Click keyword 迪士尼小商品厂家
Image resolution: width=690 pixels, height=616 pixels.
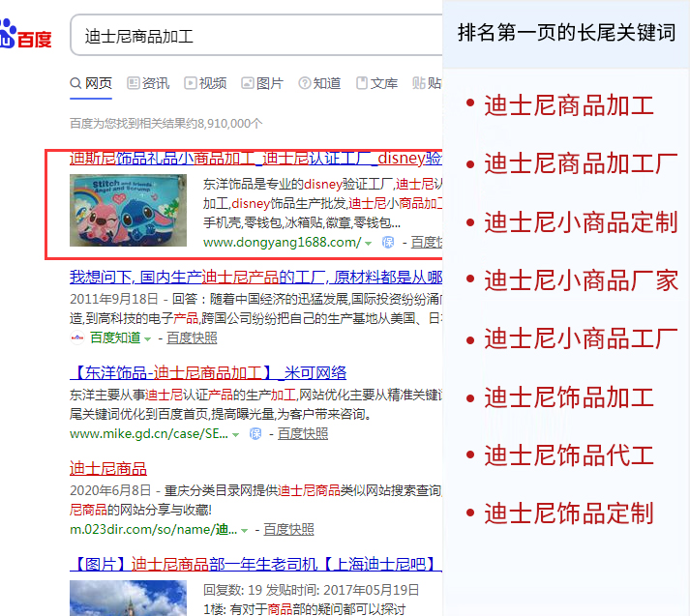[581, 280]
